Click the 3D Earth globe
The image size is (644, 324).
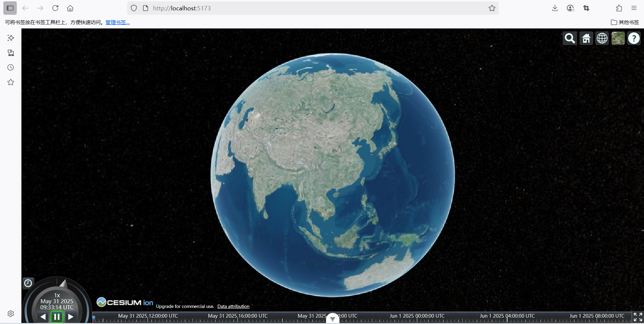tap(332, 175)
